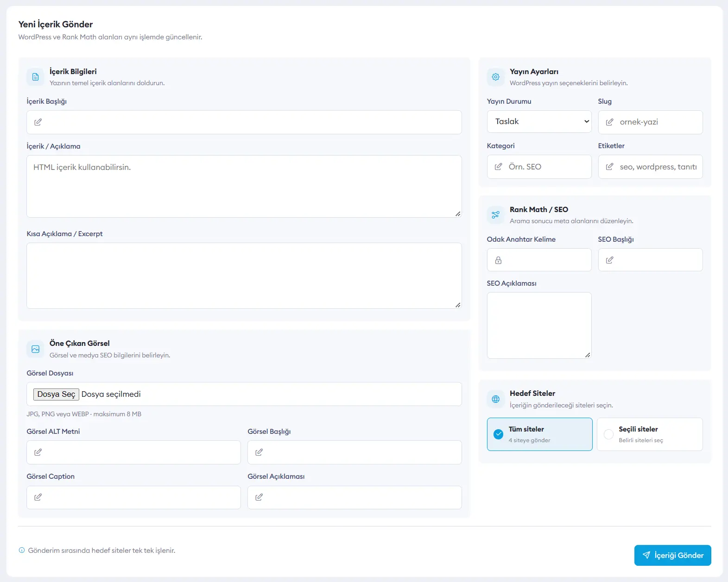Click the SEO Başlığı input field
Screen dimensions: 728x582
tap(650, 260)
